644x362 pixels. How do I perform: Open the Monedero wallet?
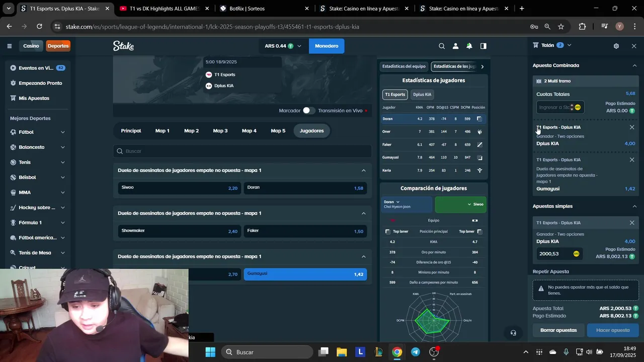pyautogui.click(x=327, y=46)
